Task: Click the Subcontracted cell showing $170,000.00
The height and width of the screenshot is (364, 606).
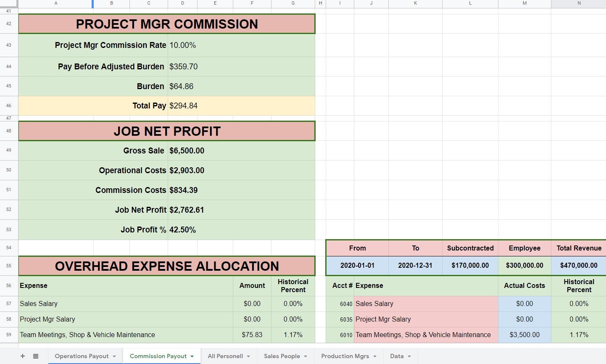Action: [470, 266]
